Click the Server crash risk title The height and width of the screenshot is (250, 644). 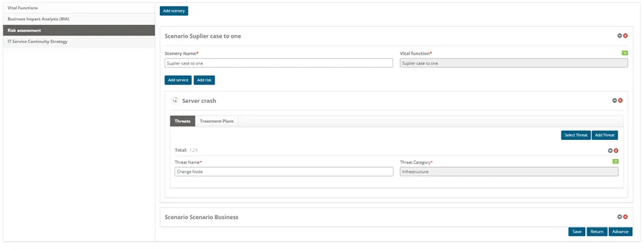[x=199, y=101]
